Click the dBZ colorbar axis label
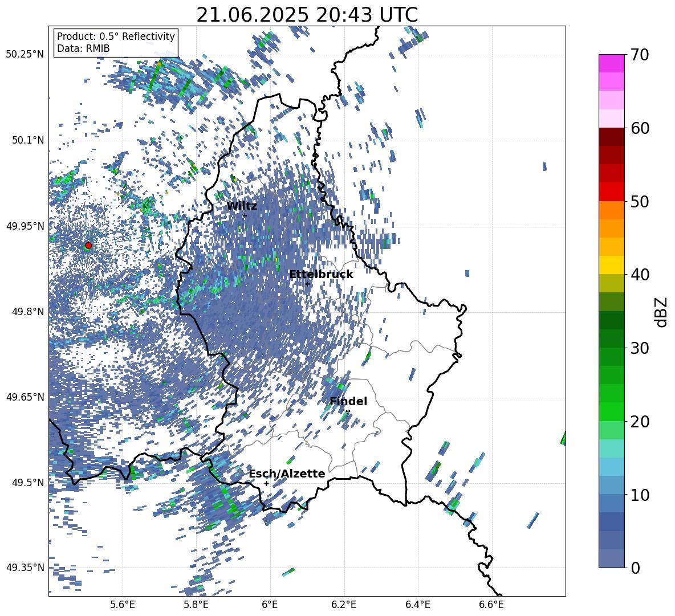Viewport: 675px width, 616px height. coord(662,312)
